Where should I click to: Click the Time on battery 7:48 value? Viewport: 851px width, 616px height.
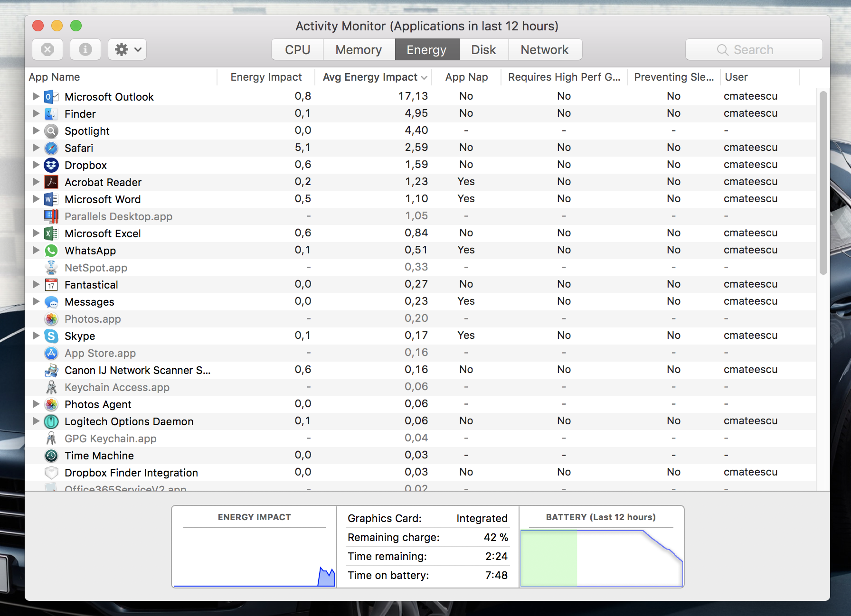496,575
